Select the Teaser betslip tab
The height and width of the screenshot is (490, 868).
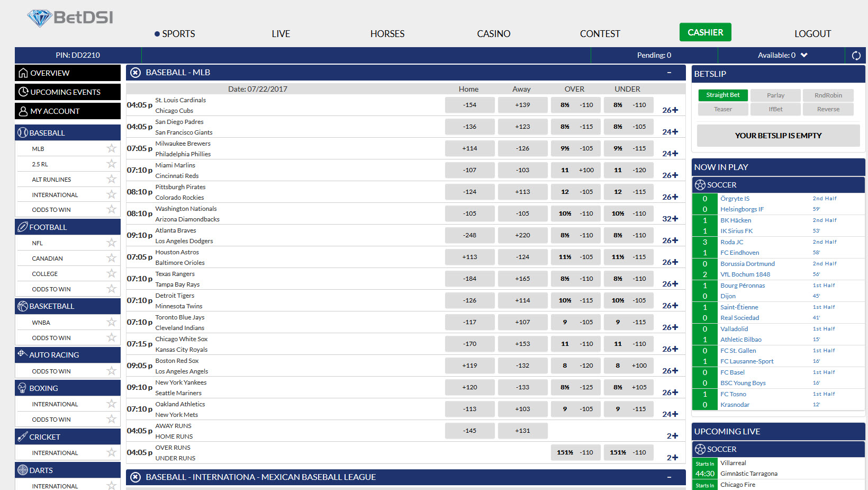tap(723, 109)
